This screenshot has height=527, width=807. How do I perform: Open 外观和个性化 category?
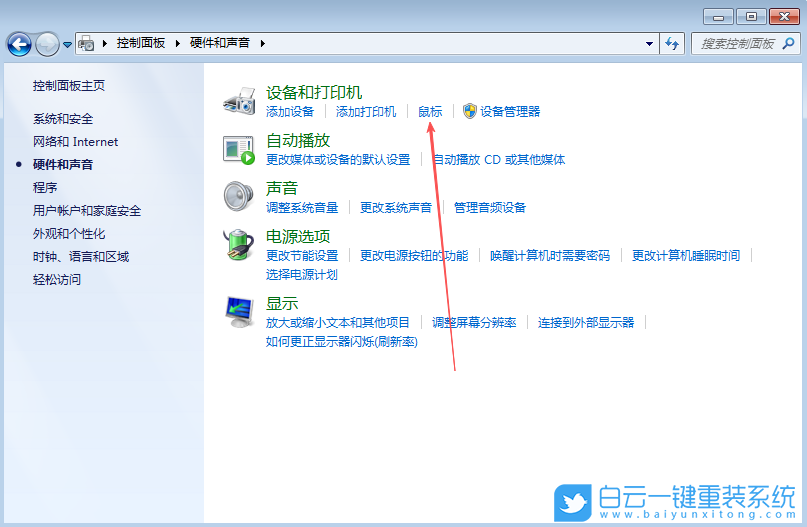coord(69,234)
